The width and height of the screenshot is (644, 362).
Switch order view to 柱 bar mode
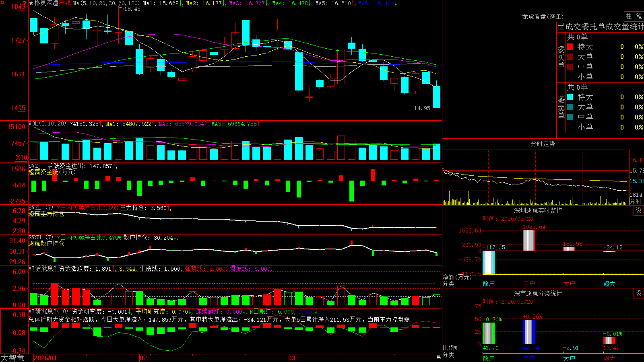629,16
